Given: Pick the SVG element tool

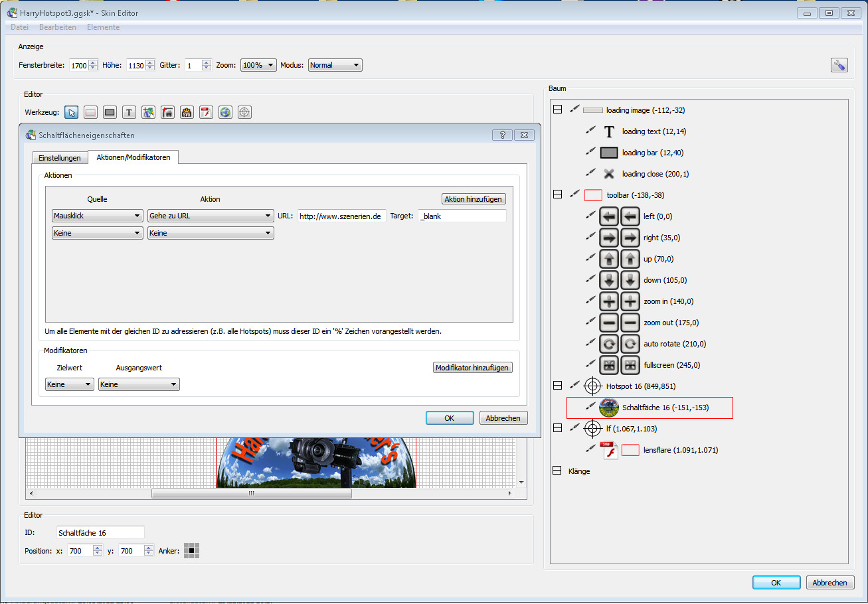Looking at the screenshot, I should [x=187, y=112].
